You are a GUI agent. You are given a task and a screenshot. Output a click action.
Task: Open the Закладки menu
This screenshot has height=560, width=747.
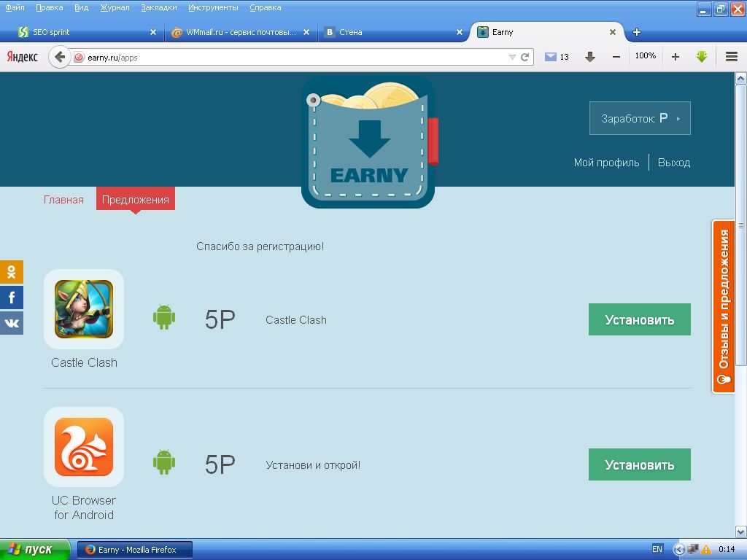159,7
